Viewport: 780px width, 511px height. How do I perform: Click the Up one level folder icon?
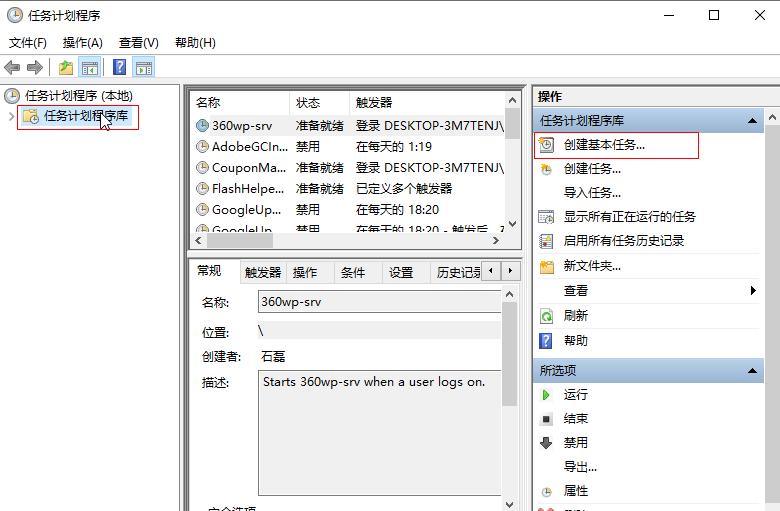(x=66, y=67)
